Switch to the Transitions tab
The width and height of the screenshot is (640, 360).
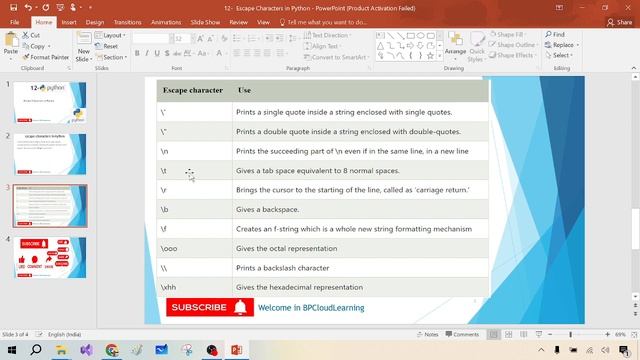click(x=127, y=22)
